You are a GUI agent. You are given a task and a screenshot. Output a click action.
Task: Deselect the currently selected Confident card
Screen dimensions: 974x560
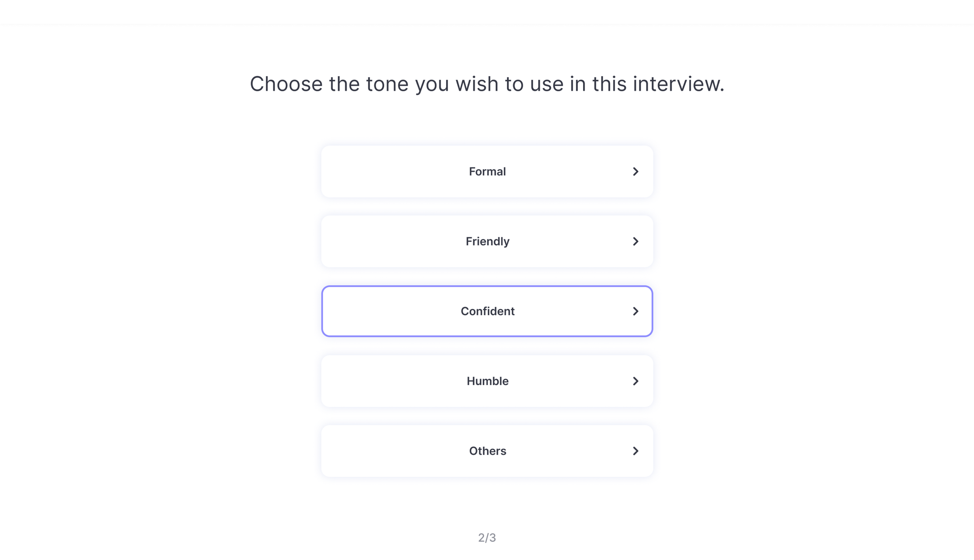(487, 311)
